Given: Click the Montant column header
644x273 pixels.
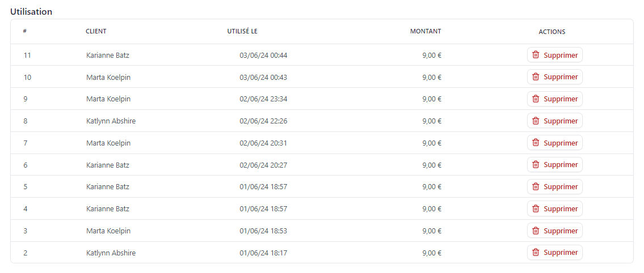Looking at the screenshot, I should 426,32.
